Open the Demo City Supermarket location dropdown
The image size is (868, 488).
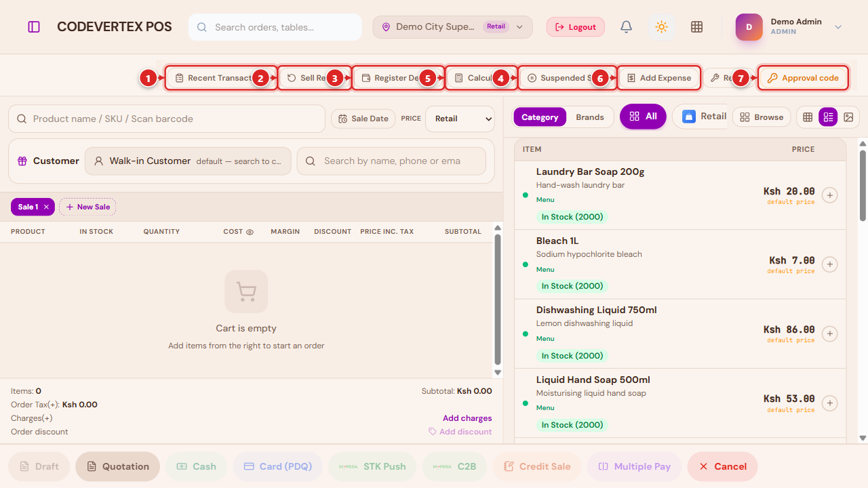(452, 27)
